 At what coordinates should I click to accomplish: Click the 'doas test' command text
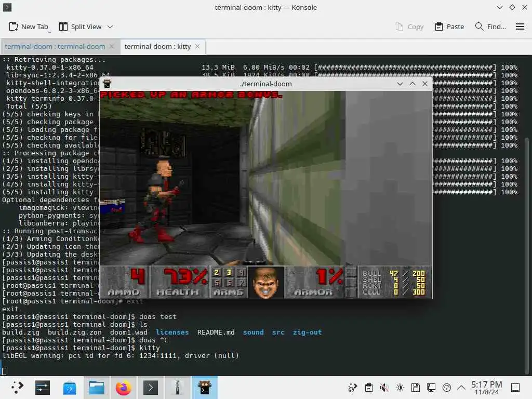pyautogui.click(x=158, y=316)
